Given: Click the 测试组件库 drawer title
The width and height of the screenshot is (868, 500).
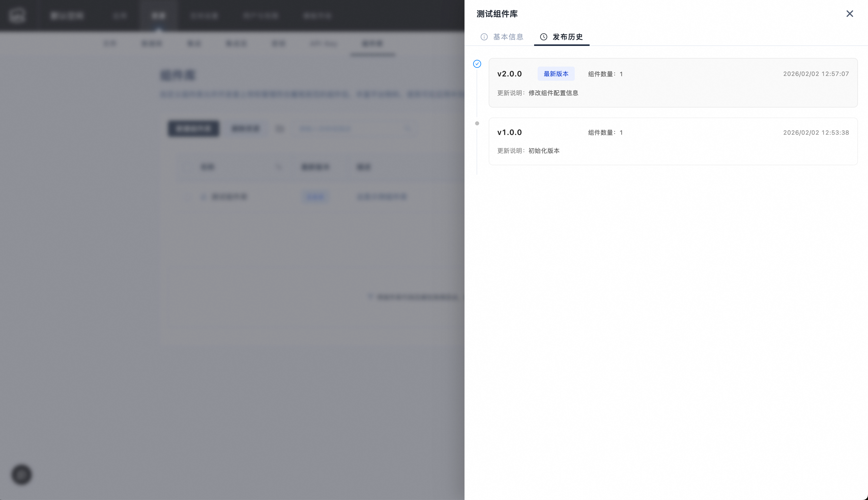Looking at the screenshot, I should coord(497,14).
